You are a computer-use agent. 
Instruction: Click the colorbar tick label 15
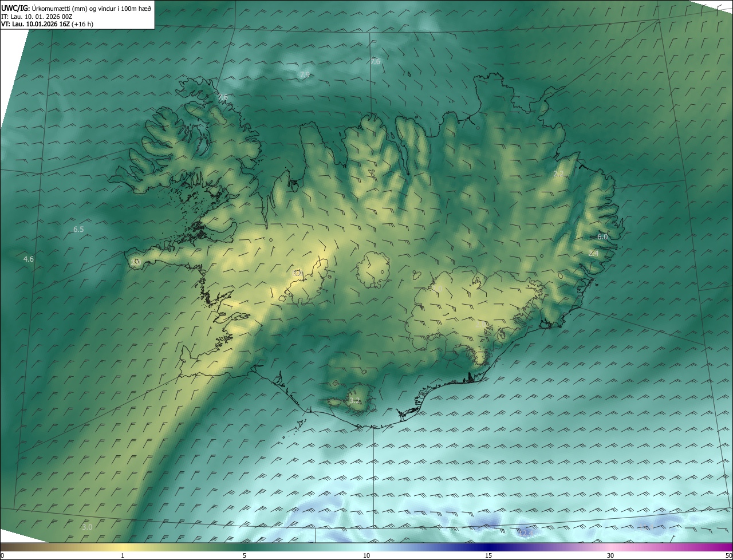pos(488,556)
